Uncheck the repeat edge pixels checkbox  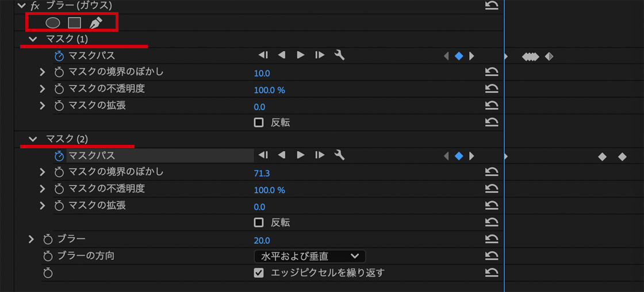259,272
